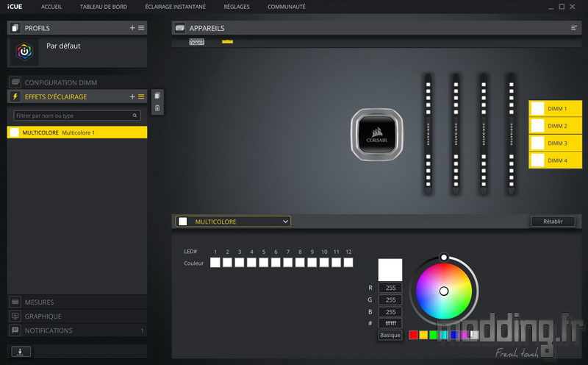Click the second Dominator RAM stick
588x365 pixels.
tap(456, 134)
